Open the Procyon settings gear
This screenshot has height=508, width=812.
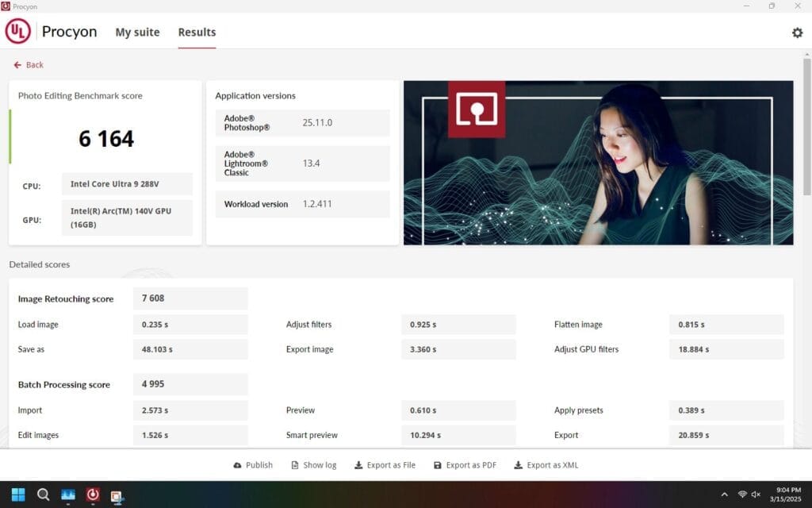[797, 32]
